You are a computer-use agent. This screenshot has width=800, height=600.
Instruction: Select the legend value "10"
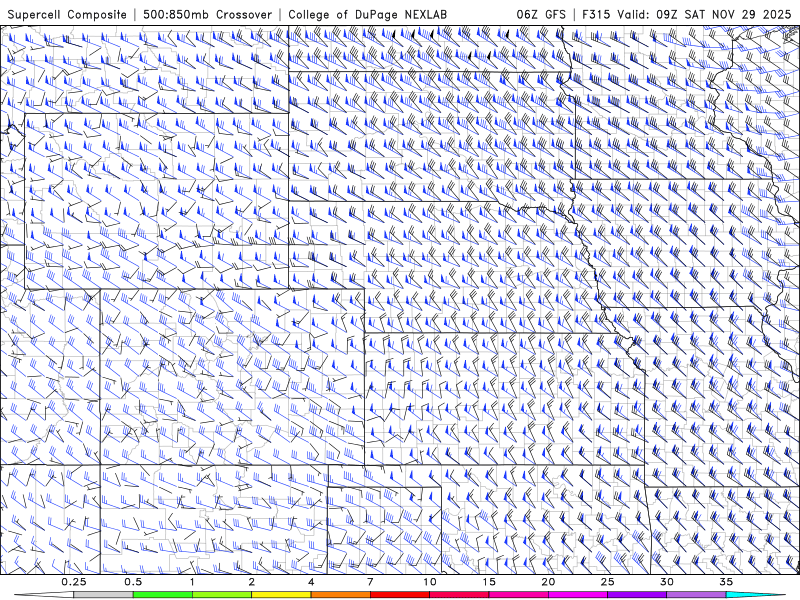tap(430, 582)
